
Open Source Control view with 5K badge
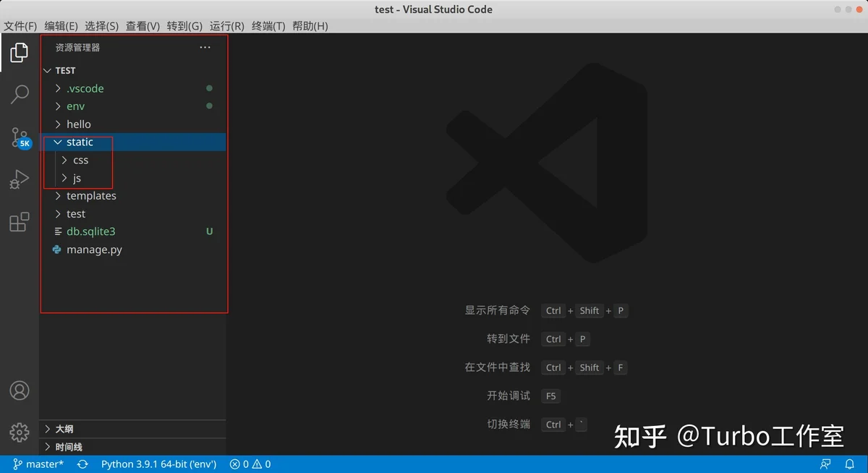coord(20,137)
